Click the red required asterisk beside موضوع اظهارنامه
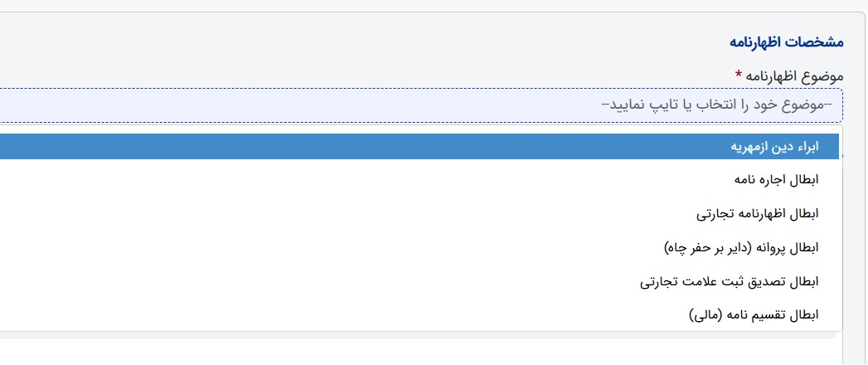This screenshot has width=868, height=365. tap(738, 74)
